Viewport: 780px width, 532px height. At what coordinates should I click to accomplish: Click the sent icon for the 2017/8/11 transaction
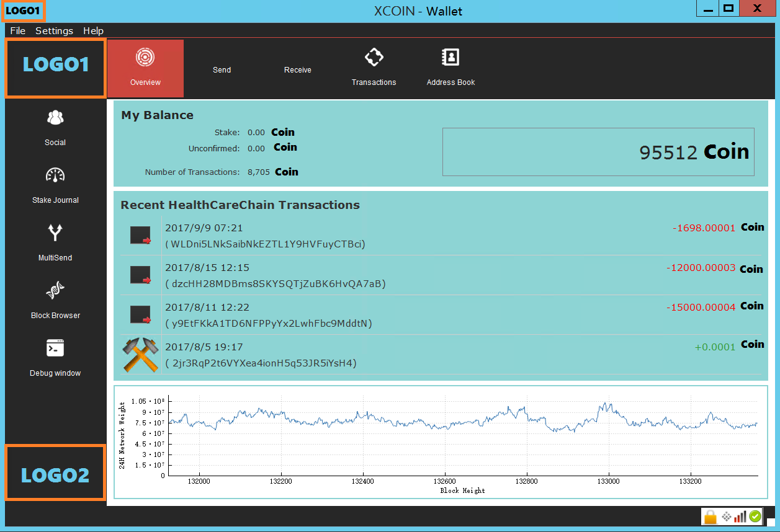pos(140,315)
